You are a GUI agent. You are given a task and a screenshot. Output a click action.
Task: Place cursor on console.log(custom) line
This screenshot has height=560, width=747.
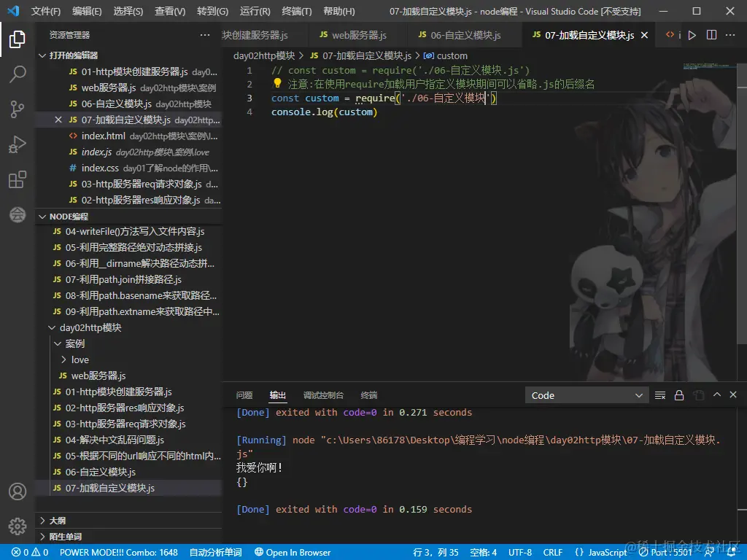click(x=325, y=112)
